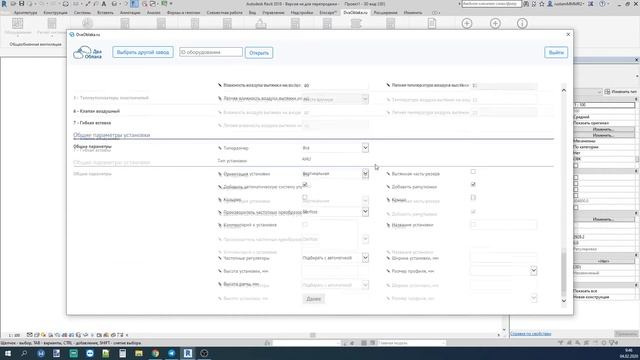
Task: Open the 'Архитектура' ribbon tab
Action: click(x=25, y=13)
